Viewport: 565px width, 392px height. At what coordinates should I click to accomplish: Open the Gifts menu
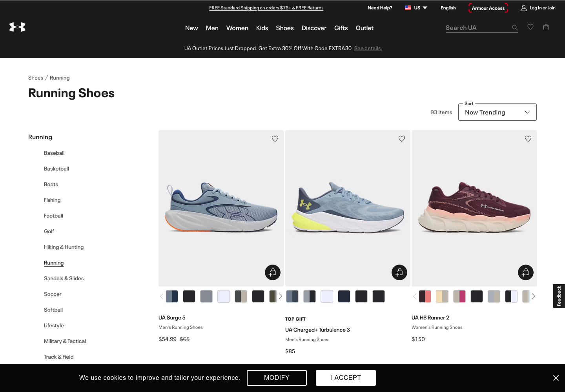click(341, 28)
